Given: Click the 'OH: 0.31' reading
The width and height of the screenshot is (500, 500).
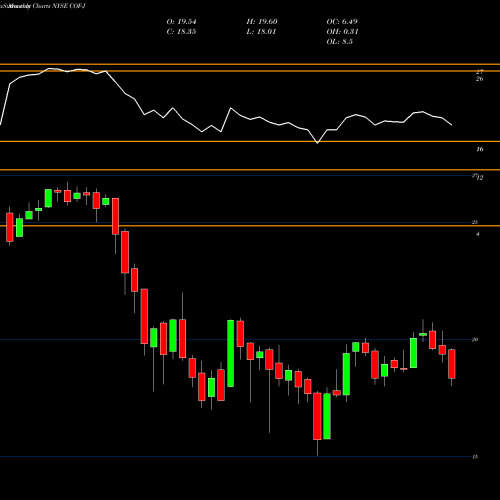Looking at the screenshot, I should tap(342, 32).
